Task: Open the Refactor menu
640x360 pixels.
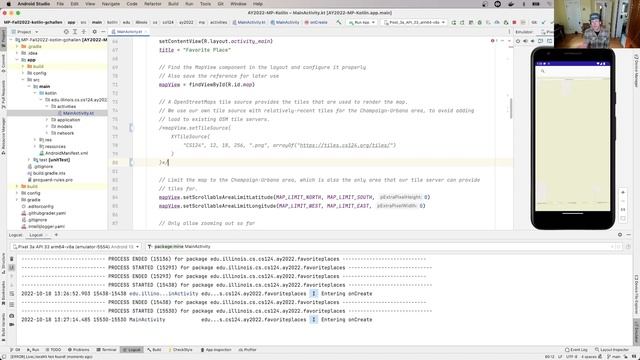Action: [153, 4]
